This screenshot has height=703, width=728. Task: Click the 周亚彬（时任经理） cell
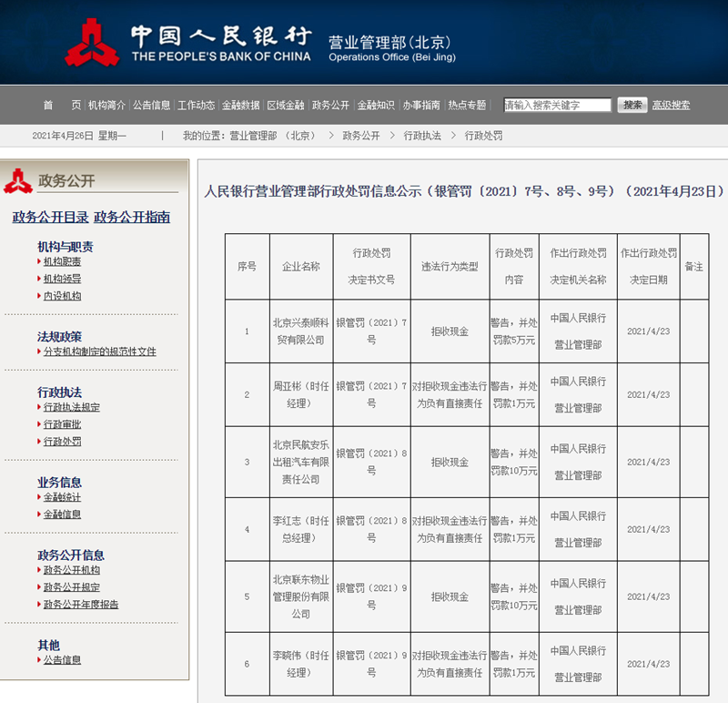(301, 395)
